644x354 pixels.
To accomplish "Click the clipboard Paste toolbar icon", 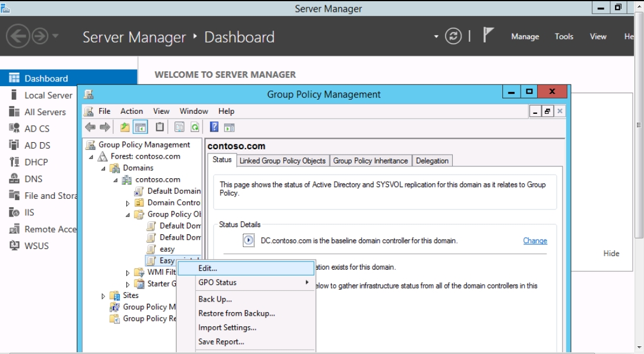I will [159, 127].
